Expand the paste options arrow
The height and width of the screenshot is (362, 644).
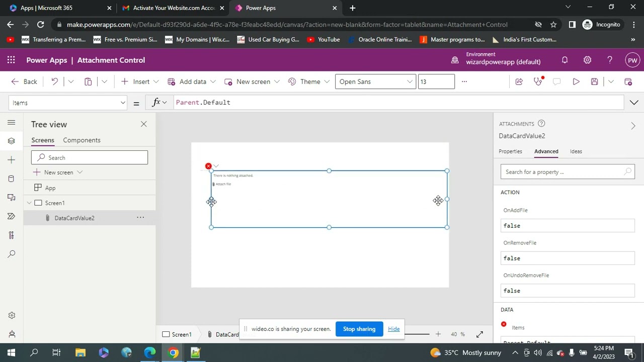[104, 81]
